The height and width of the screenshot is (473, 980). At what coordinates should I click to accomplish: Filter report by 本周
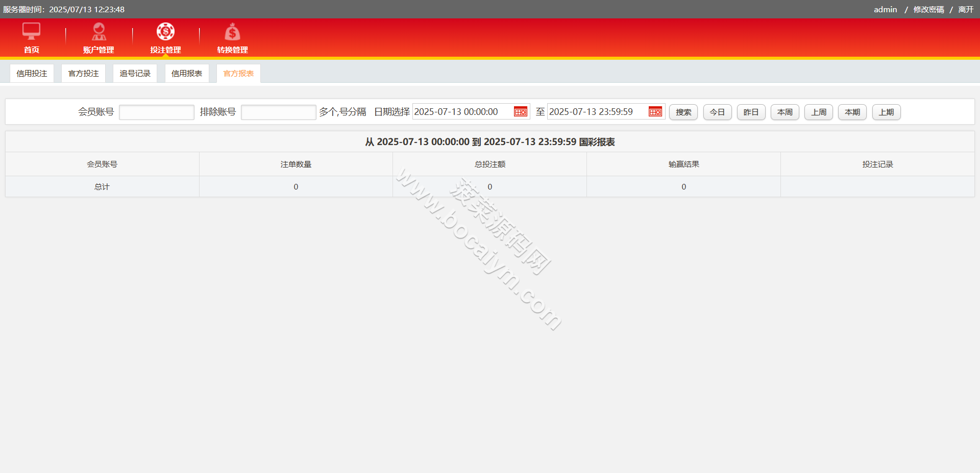(x=785, y=112)
